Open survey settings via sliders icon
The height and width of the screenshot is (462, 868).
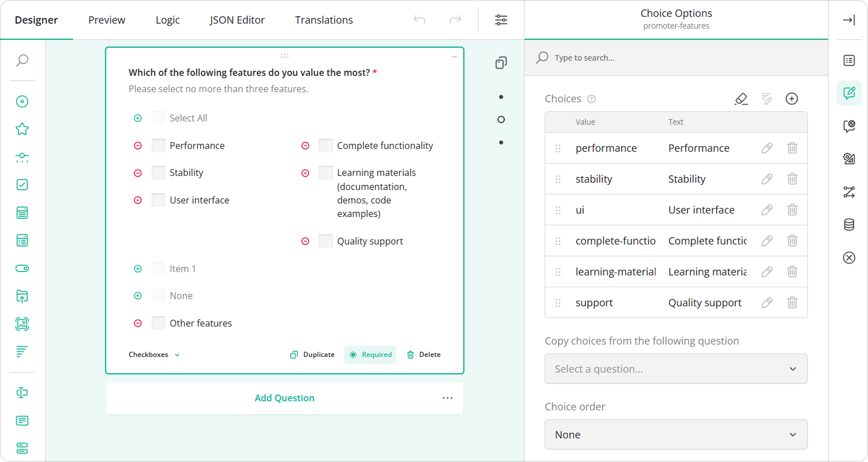pyautogui.click(x=501, y=20)
